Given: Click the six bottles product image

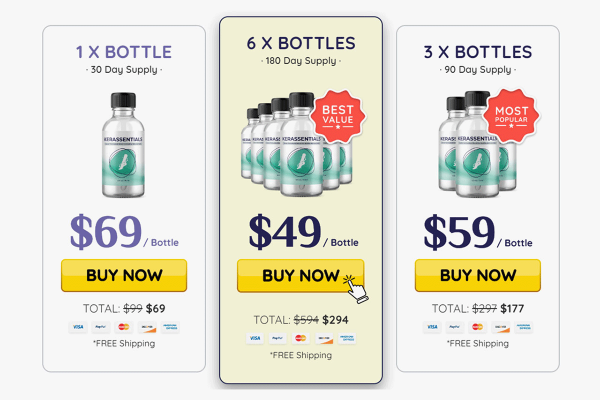Looking at the screenshot, I should point(288,146).
